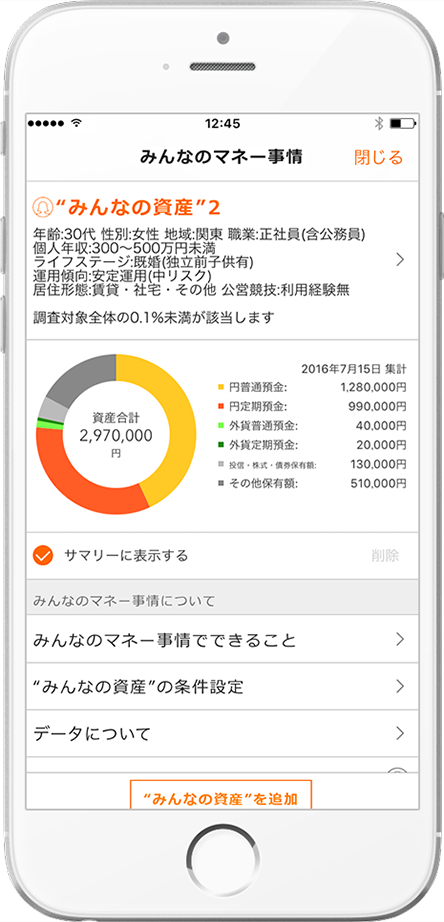Click the yellow 円普通預金 legend square
This screenshot has height=922, width=444.
221,387
